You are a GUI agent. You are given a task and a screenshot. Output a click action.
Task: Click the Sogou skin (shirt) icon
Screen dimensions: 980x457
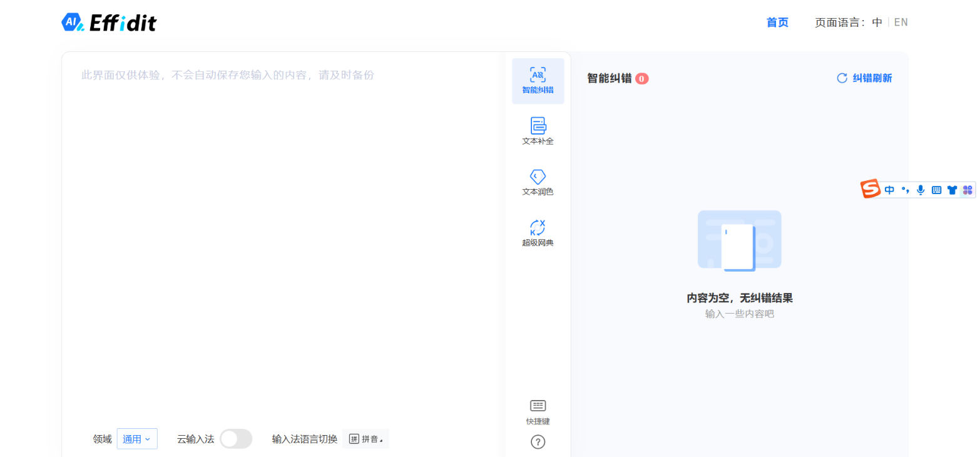(x=952, y=189)
